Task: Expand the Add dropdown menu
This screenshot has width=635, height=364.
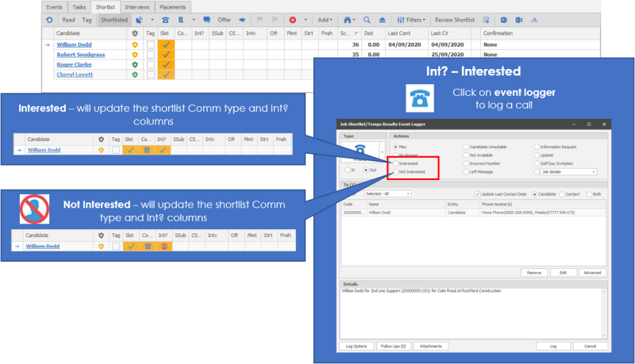Action: point(325,19)
